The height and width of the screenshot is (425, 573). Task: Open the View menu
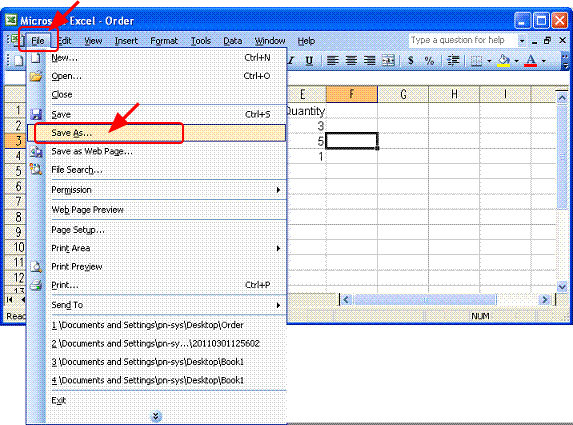(x=93, y=41)
